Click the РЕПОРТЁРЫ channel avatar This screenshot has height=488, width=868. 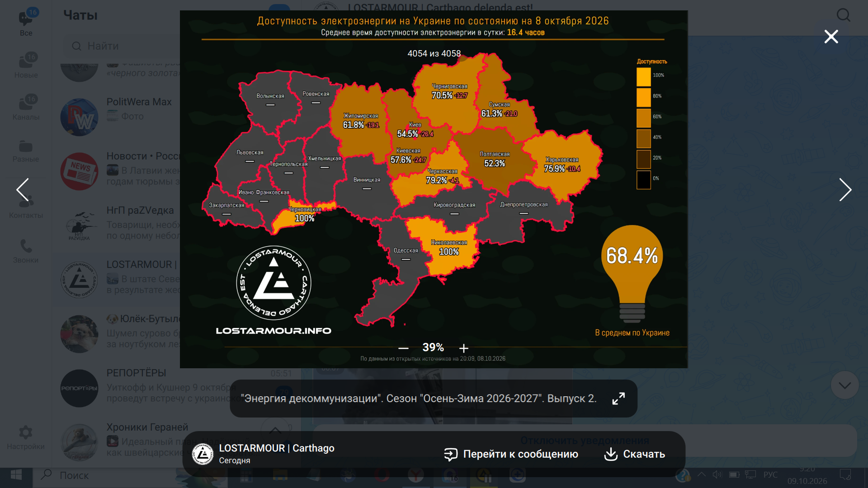(80, 389)
